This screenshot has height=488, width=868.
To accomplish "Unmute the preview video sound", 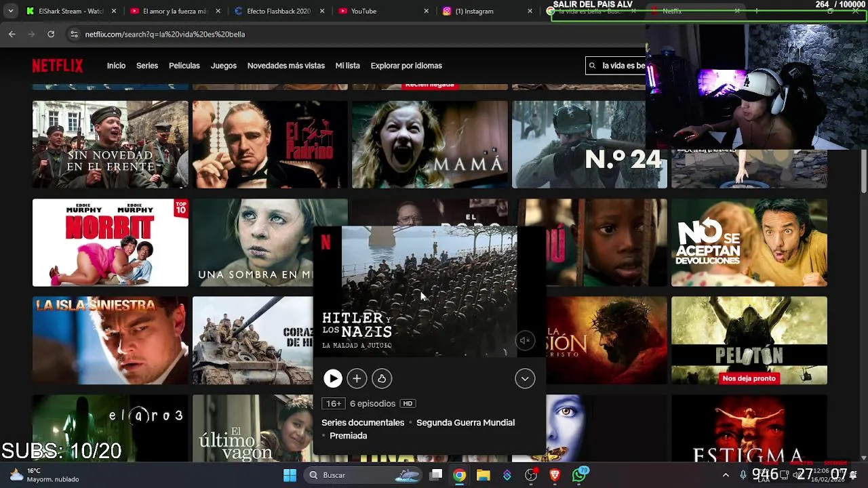I will 524,340.
